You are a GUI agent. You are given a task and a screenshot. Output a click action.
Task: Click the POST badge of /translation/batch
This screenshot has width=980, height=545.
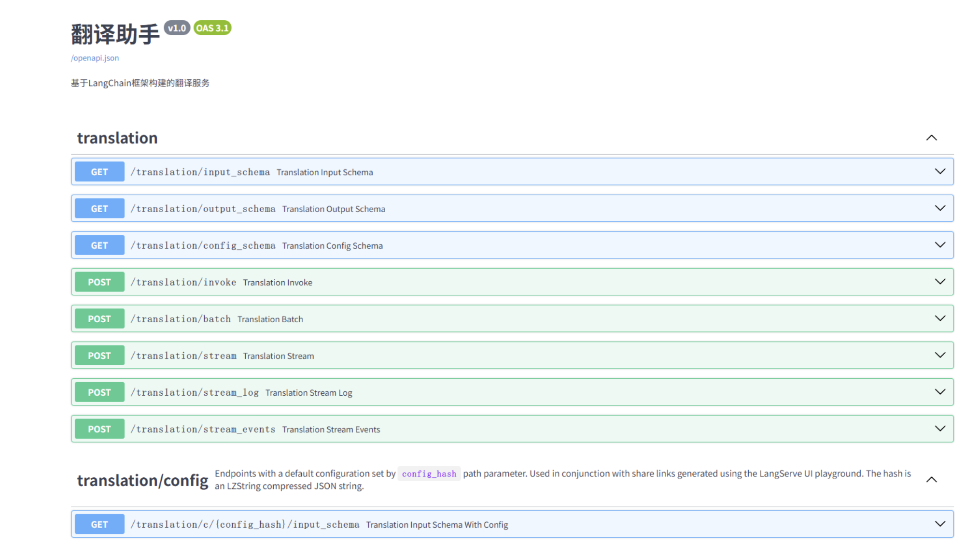click(99, 319)
